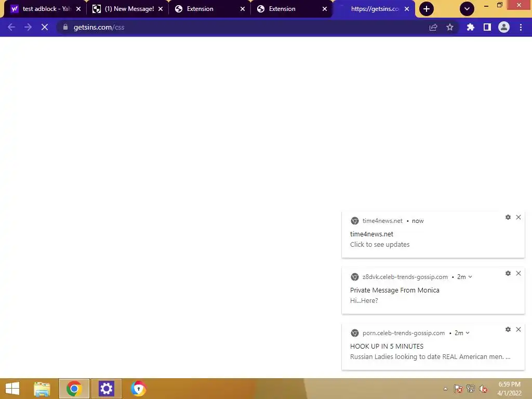View site security lock info

65,27
